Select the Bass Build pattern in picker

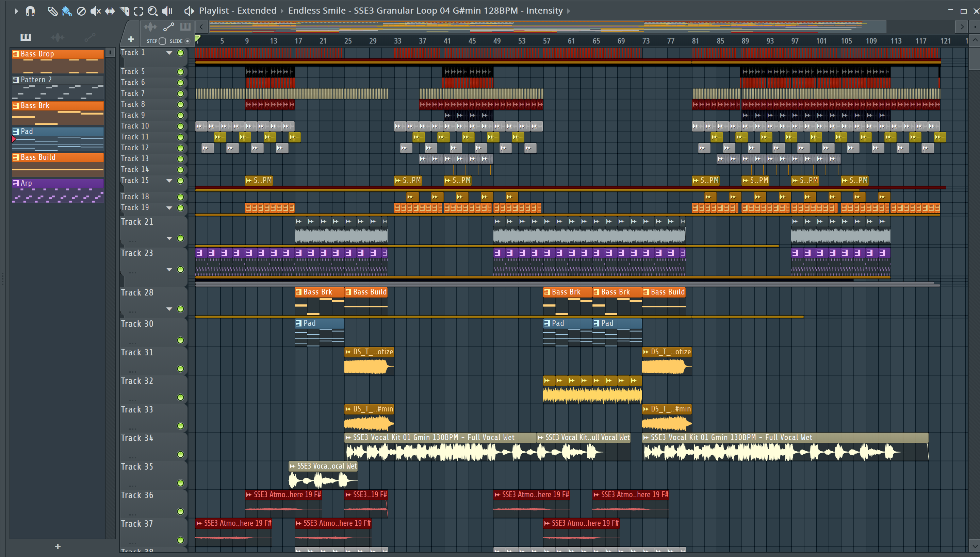tap(58, 165)
